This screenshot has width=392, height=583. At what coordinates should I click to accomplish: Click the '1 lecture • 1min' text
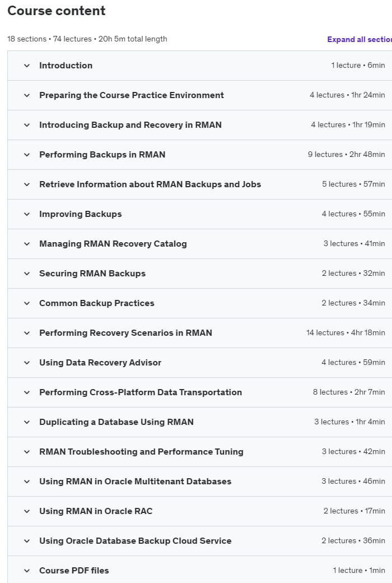(x=359, y=571)
